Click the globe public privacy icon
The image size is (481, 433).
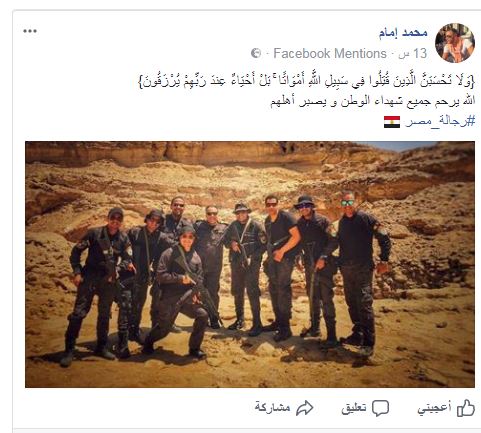(256, 53)
